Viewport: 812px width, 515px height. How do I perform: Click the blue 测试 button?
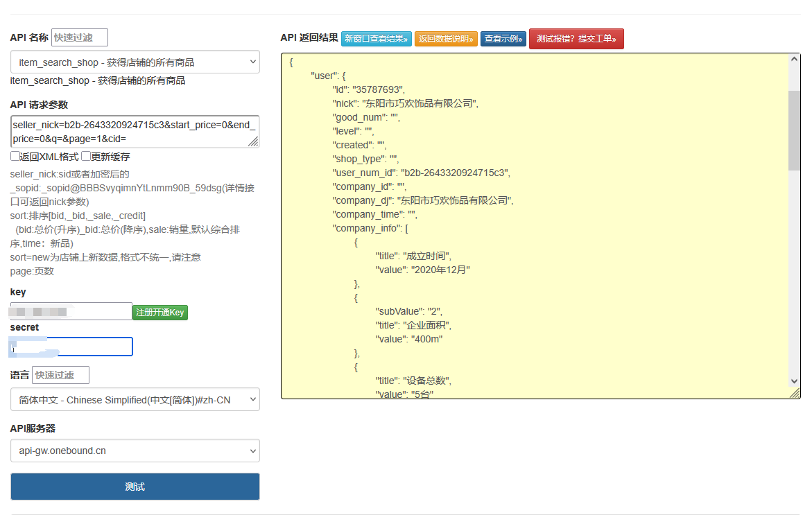(135, 487)
